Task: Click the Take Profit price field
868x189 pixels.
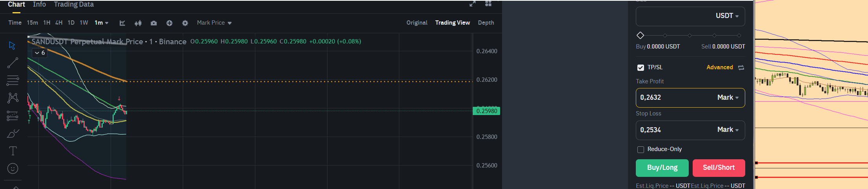Action: coord(675,97)
